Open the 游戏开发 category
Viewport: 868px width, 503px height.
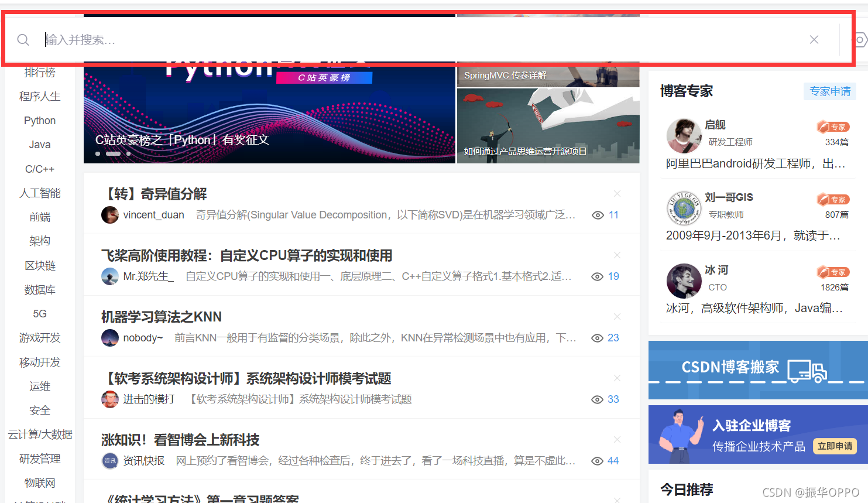coord(40,338)
